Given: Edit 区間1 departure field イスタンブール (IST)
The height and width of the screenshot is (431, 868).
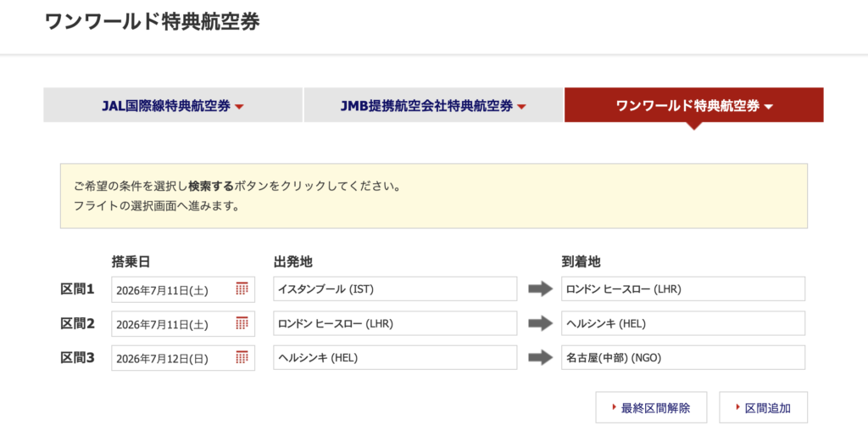Looking at the screenshot, I should click(395, 289).
